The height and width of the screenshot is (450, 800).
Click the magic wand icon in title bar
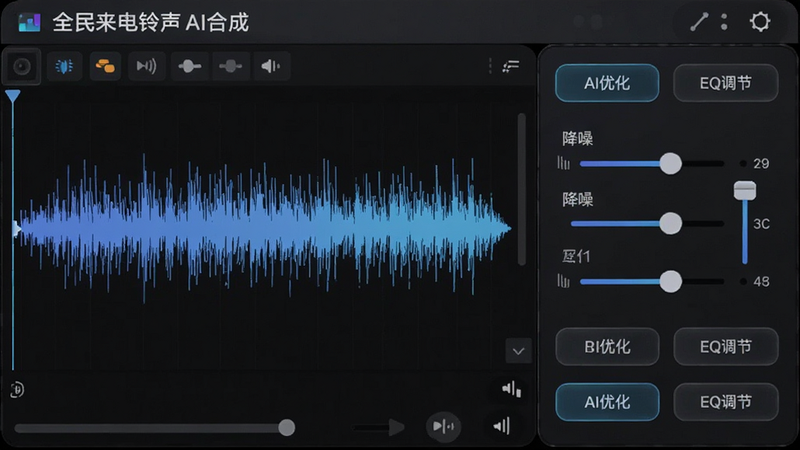point(698,22)
